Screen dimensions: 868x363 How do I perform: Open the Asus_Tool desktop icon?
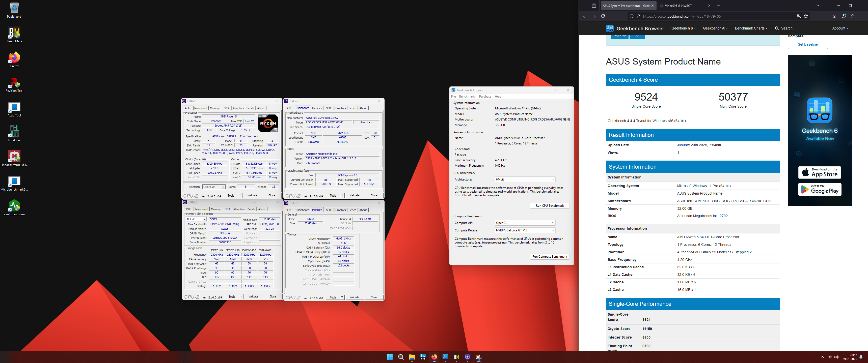pos(14,109)
